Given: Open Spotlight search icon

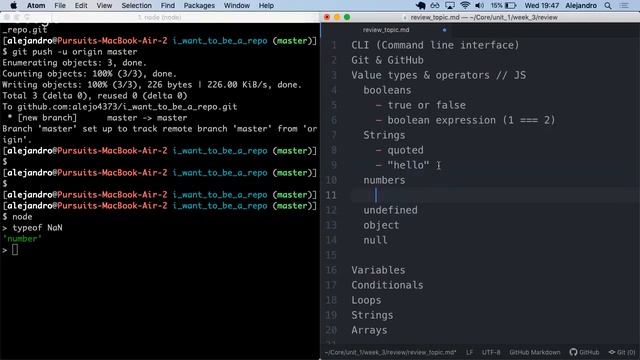Looking at the screenshot, I should (x=608, y=5).
